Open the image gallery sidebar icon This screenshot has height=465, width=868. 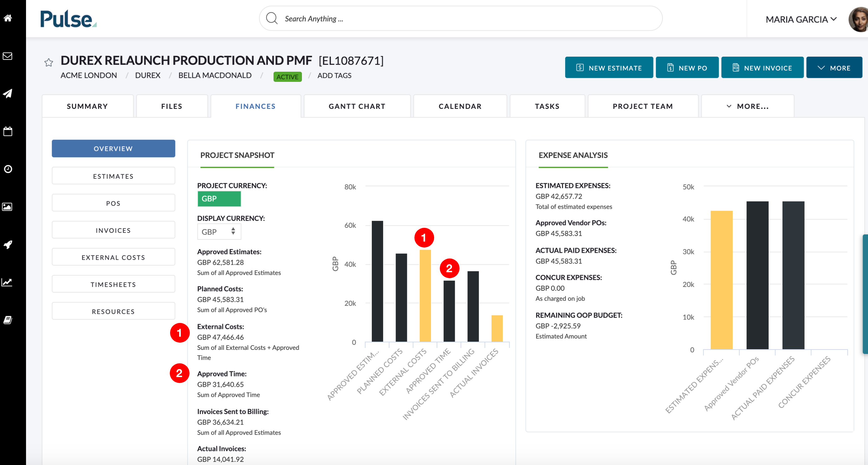click(8, 207)
